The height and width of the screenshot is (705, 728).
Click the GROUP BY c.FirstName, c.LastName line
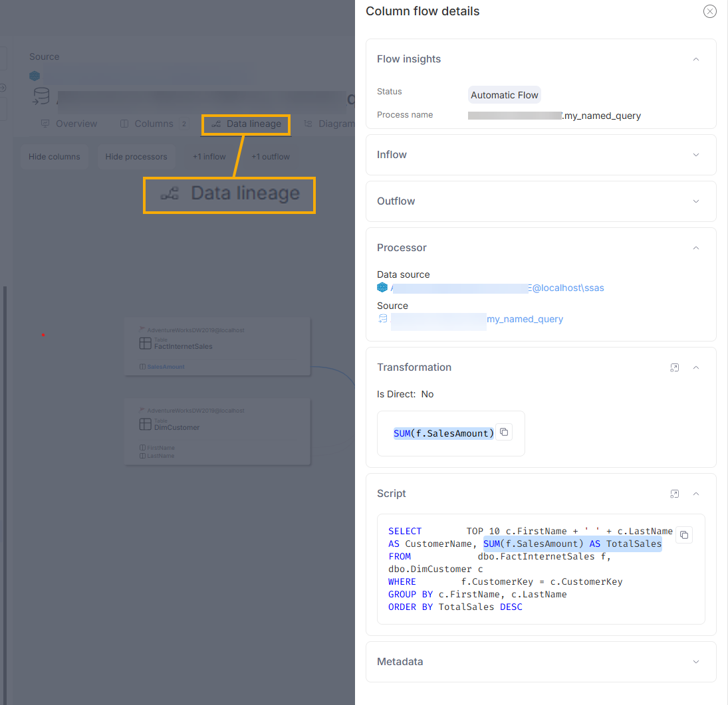pos(477,595)
